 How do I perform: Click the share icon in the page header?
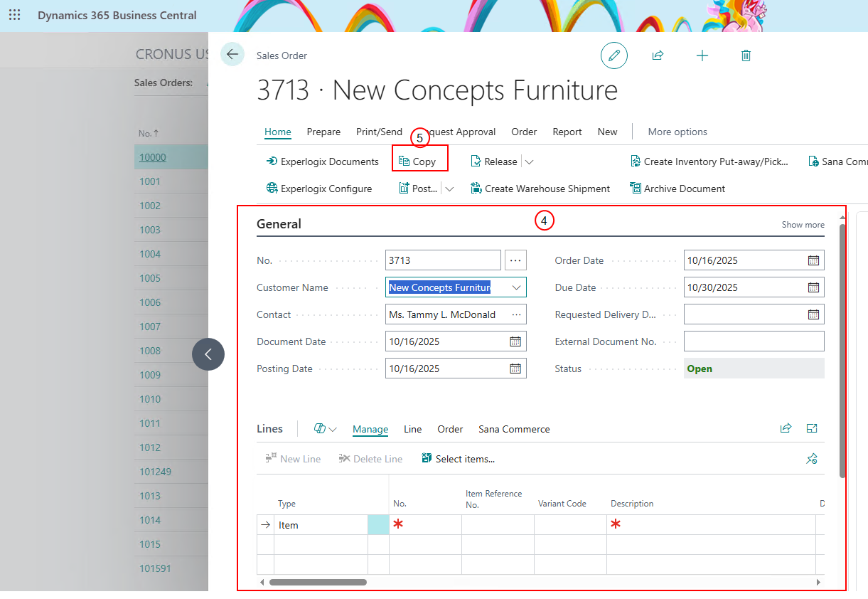[x=658, y=55]
